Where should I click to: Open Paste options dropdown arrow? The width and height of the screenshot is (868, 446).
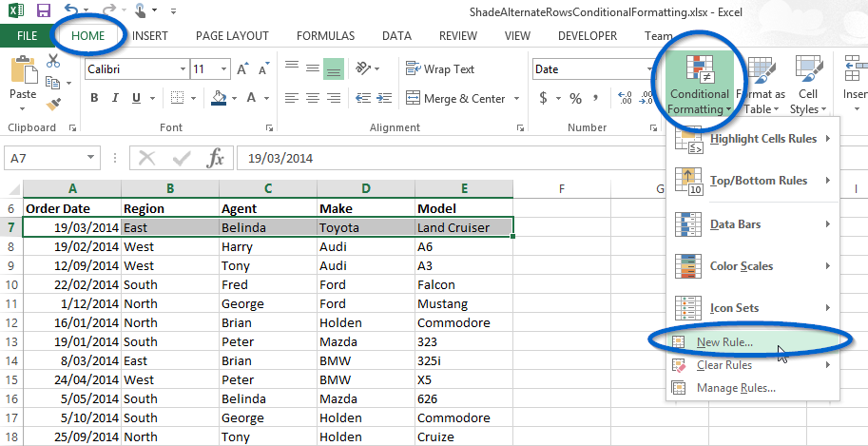click(x=23, y=108)
